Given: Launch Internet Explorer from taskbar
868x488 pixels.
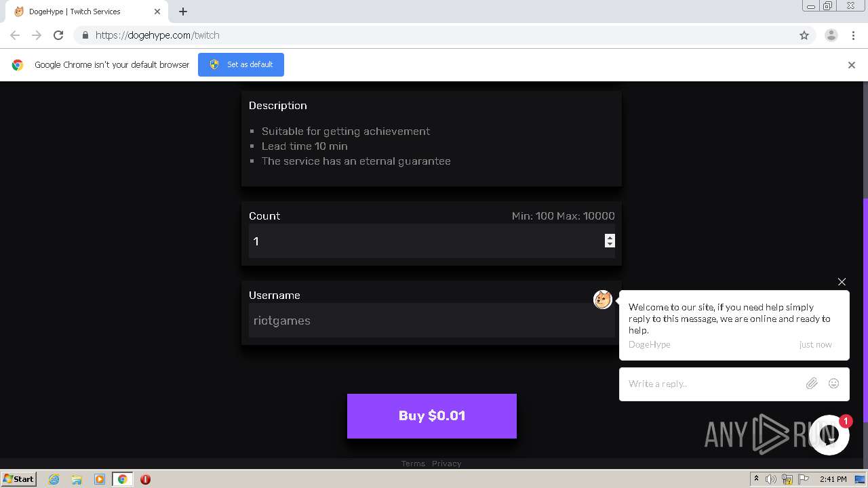Looking at the screenshot, I should click(x=54, y=479).
